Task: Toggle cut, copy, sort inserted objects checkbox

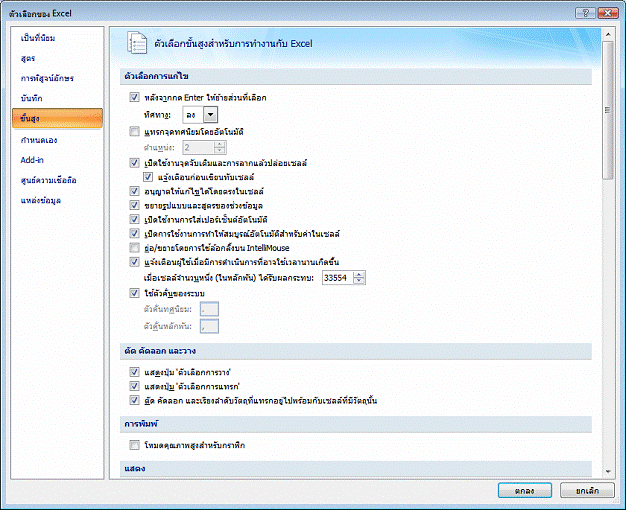Action: [x=134, y=400]
